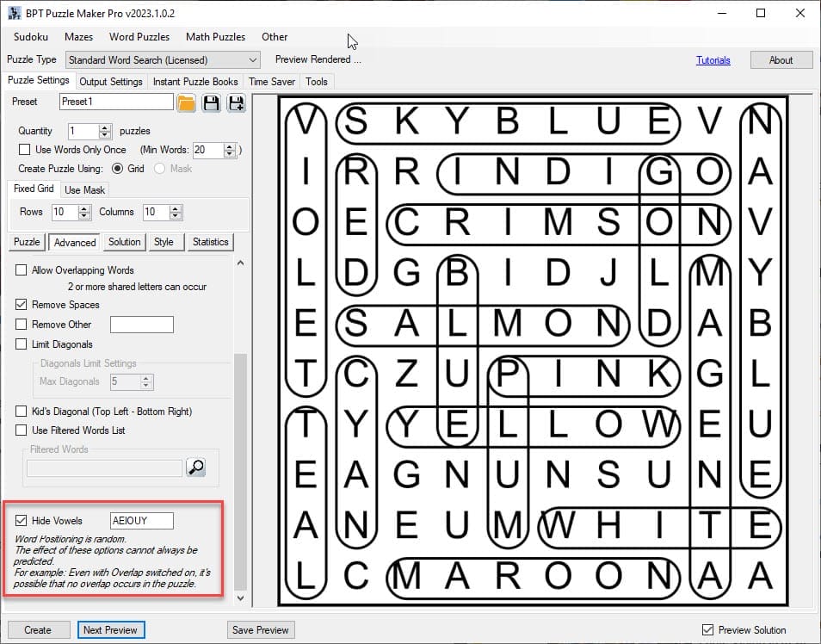Click the magnifier icon beside Filtered Words
Screen dimensions: 821x644
point(196,468)
